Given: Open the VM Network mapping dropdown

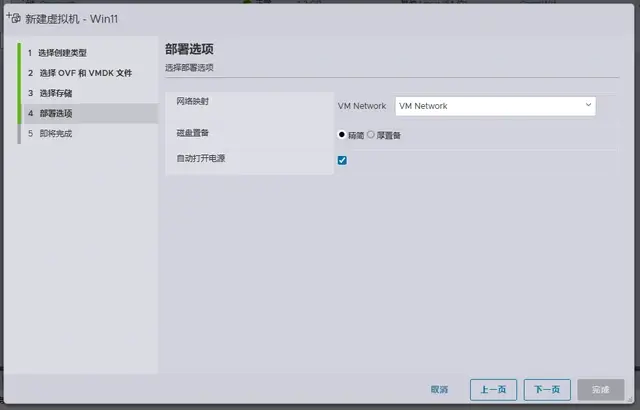Looking at the screenshot, I should 495,106.
